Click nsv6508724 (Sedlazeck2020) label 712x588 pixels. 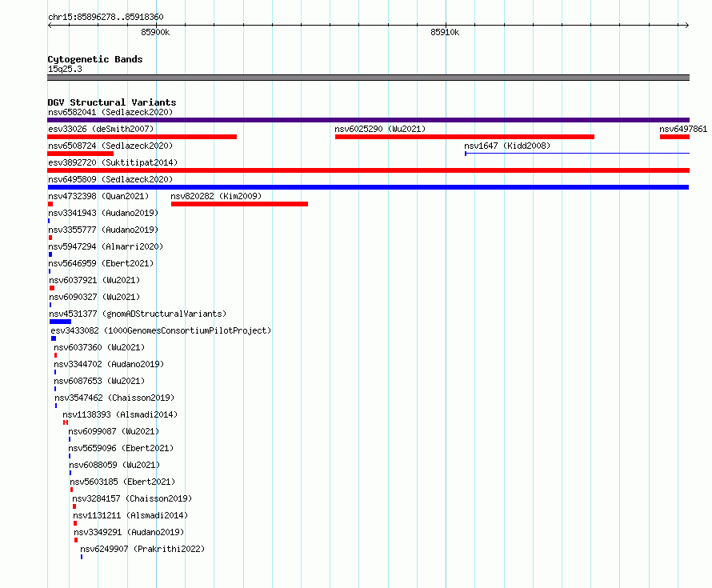110,146
